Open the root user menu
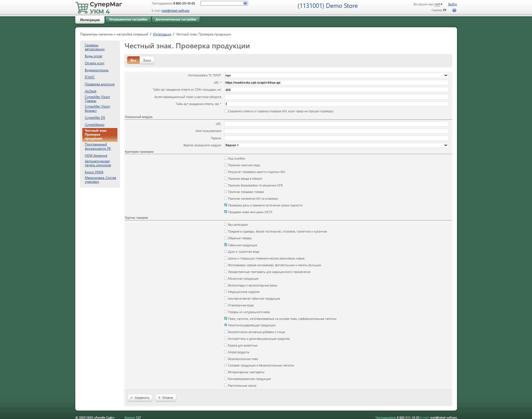 click(x=438, y=4)
